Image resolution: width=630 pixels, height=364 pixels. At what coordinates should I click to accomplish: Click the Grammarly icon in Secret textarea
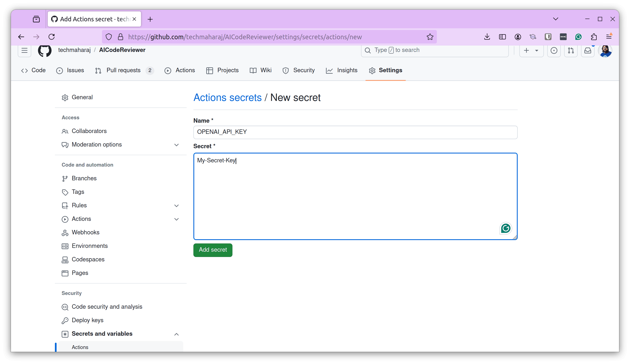505,228
